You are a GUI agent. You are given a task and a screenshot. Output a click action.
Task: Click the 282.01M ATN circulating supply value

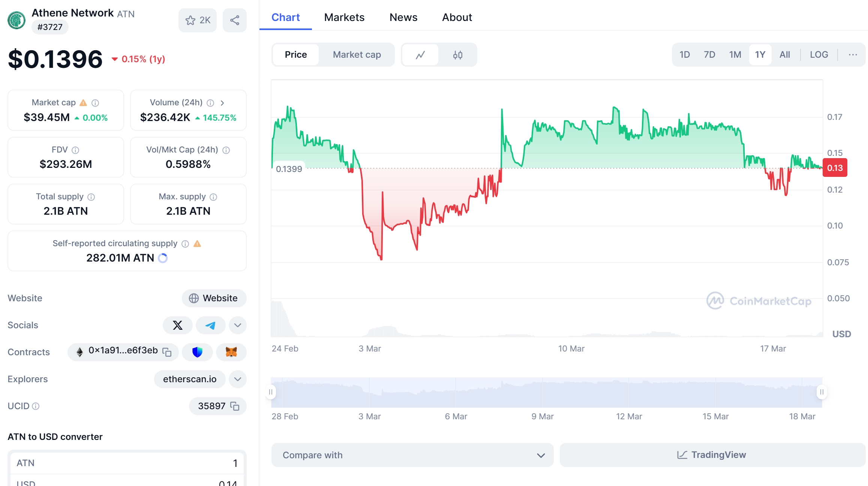tap(120, 258)
